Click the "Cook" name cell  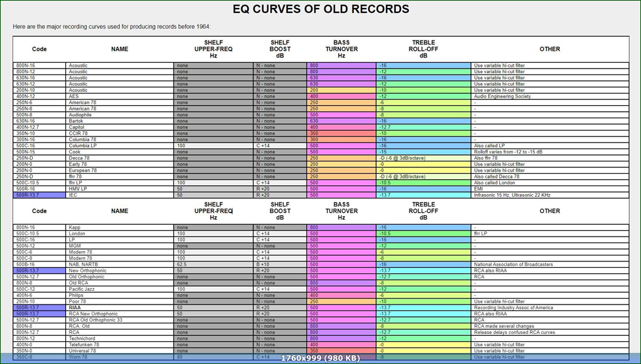click(x=119, y=152)
